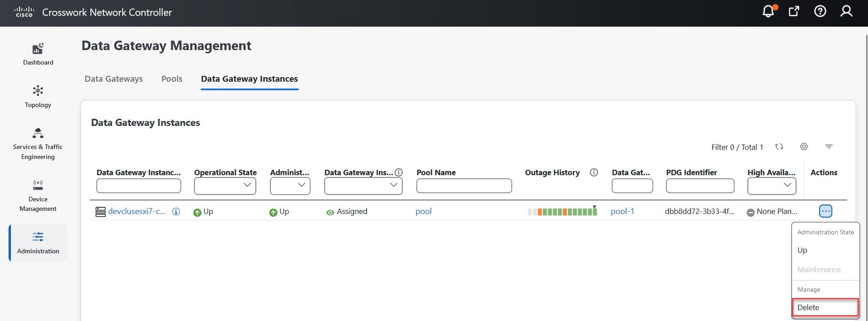Open the row actions ellipsis button

(x=826, y=211)
